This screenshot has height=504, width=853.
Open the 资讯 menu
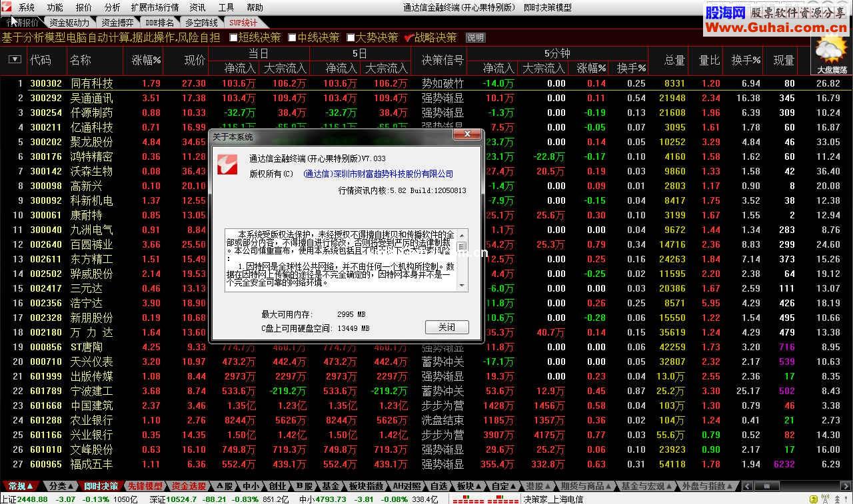197,7
